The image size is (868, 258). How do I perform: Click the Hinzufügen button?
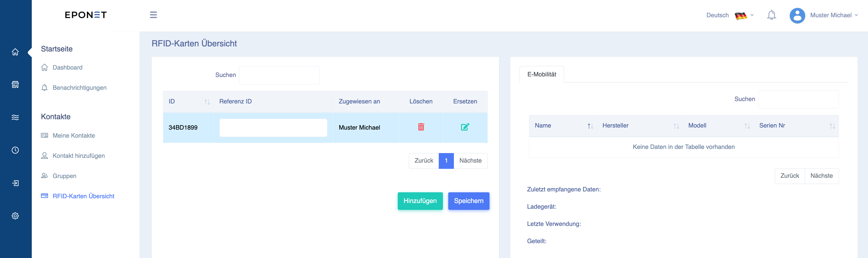(x=420, y=201)
